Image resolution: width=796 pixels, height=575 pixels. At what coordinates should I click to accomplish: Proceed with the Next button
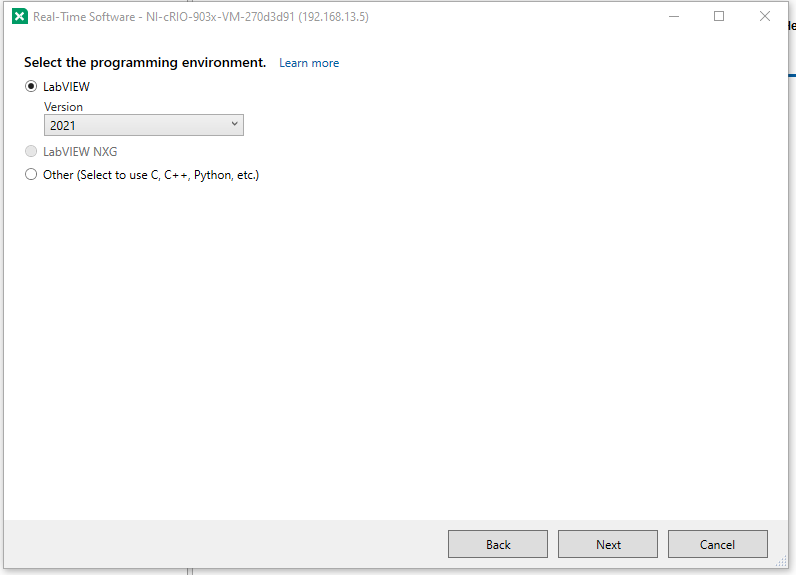tap(608, 544)
